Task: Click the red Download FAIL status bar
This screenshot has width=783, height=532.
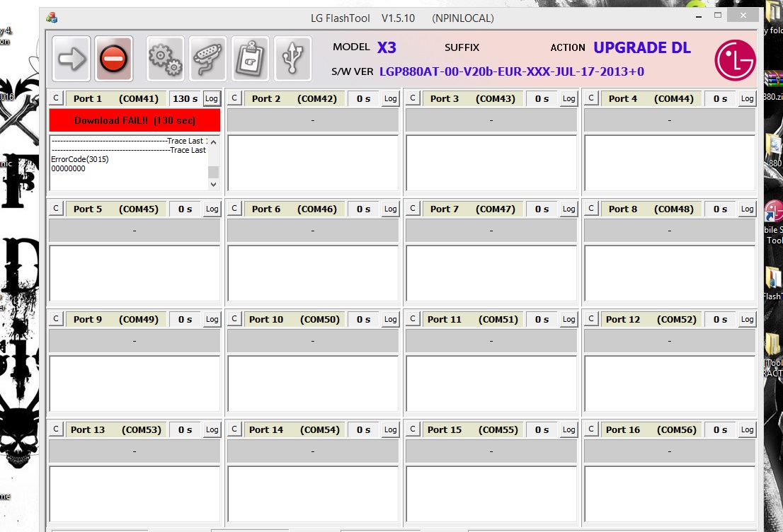Action: [135, 120]
